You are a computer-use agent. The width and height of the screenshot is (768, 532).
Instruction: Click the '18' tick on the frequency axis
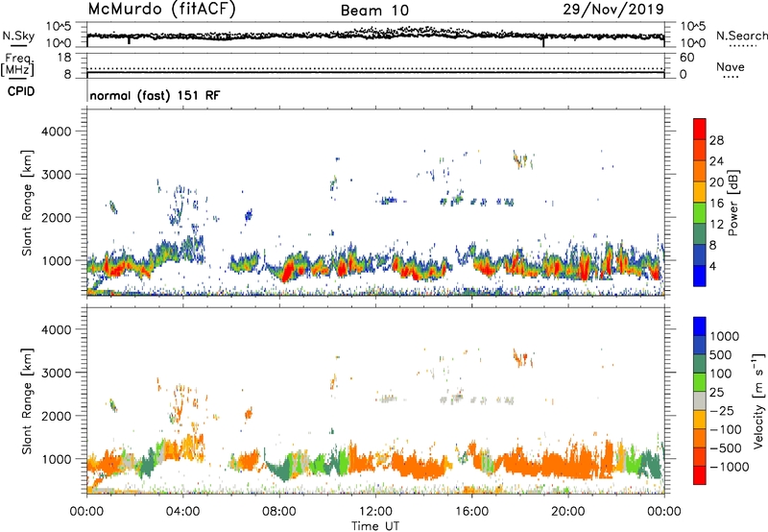[x=63, y=58]
